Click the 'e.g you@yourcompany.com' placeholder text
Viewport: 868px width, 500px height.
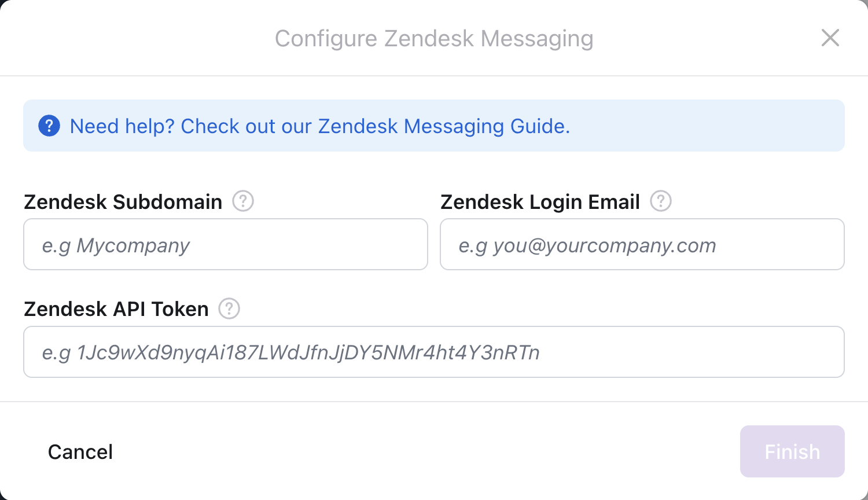tap(587, 245)
